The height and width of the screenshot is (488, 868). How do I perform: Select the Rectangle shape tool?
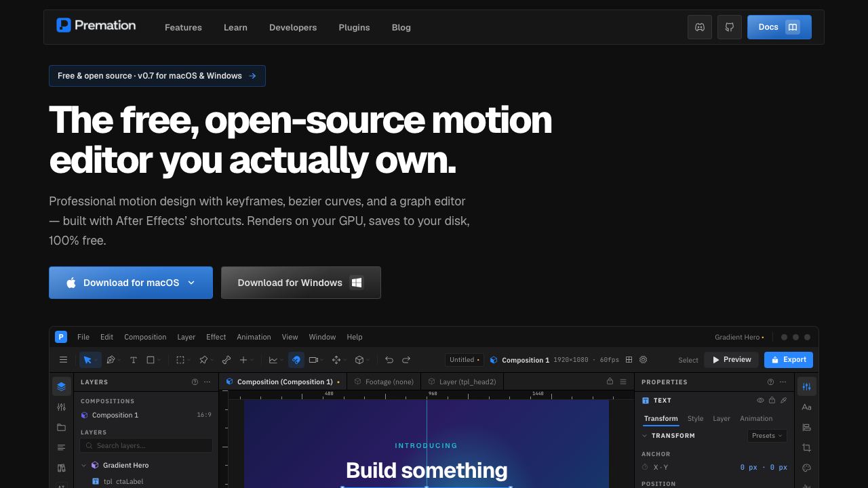pyautogui.click(x=151, y=360)
